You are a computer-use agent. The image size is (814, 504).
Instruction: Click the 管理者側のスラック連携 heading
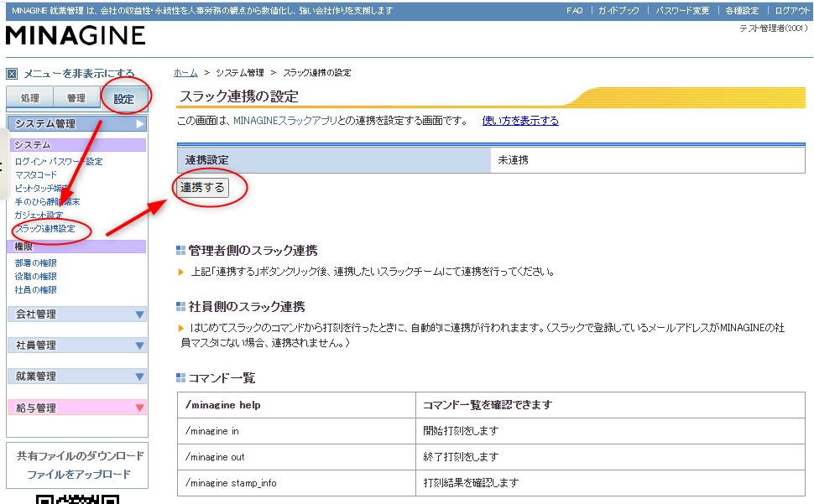click(253, 251)
